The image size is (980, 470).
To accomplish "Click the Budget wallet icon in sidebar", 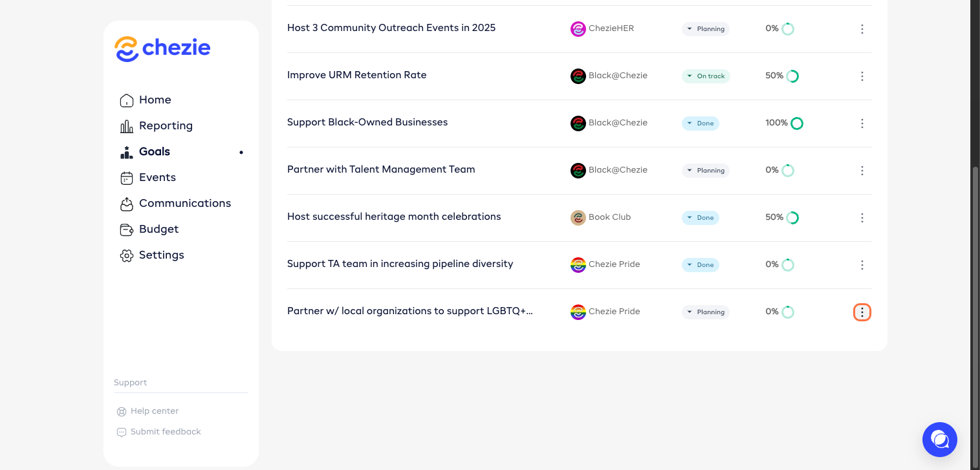I will (127, 230).
